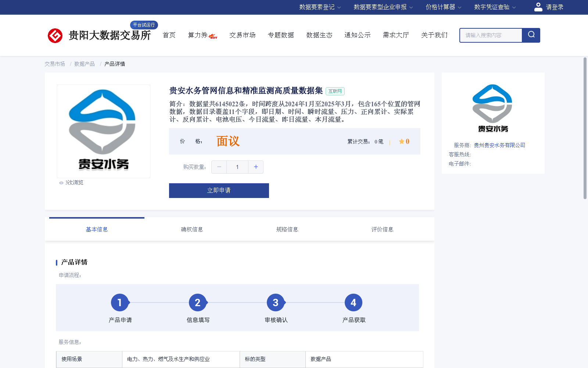The image size is (588, 368).
Task: Click the product title 贵安水务管网信息和精准监测高质量数据集
Action: pyautogui.click(x=246, y=91)
